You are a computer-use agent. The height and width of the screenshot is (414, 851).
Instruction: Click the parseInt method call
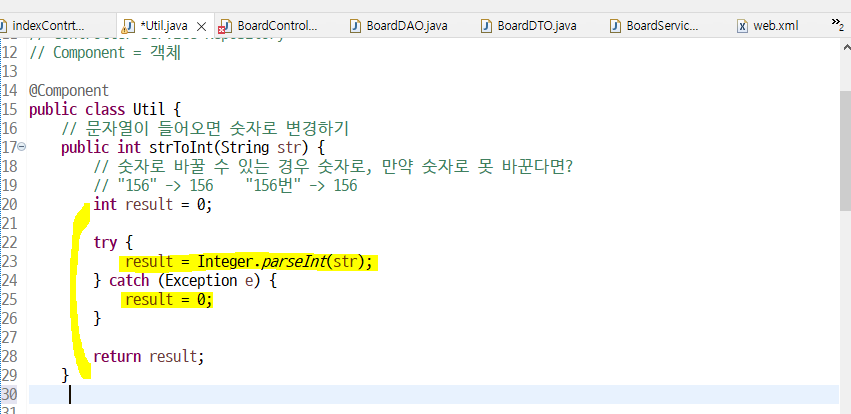pos(294,262)
